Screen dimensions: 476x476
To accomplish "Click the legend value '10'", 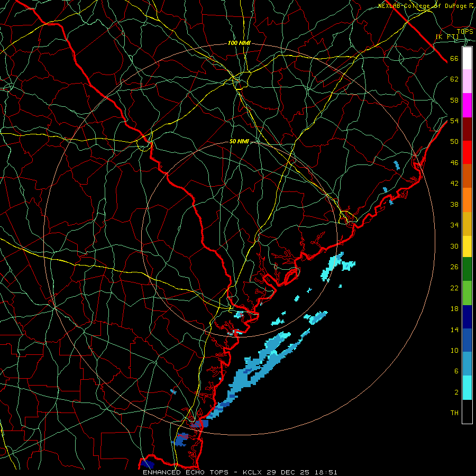I will pyautogui.click(x=454, y=350).
